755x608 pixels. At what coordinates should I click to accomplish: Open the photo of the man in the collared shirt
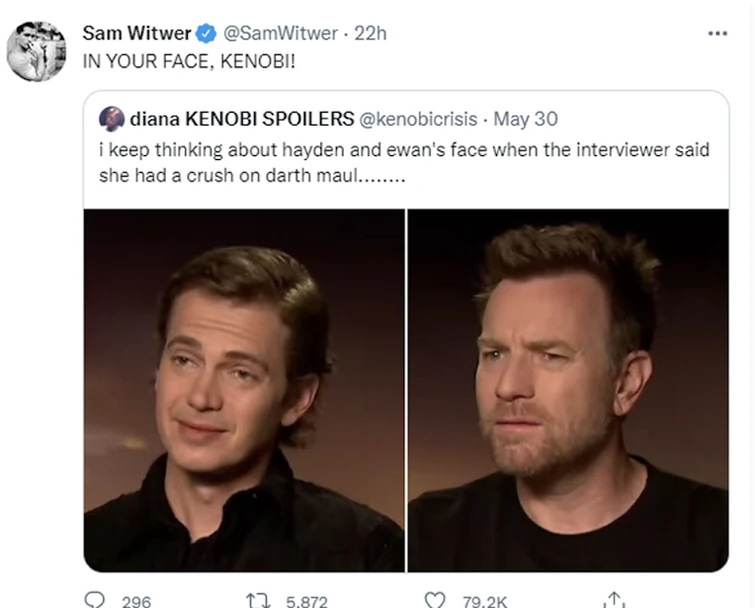(x=244, y=390)
